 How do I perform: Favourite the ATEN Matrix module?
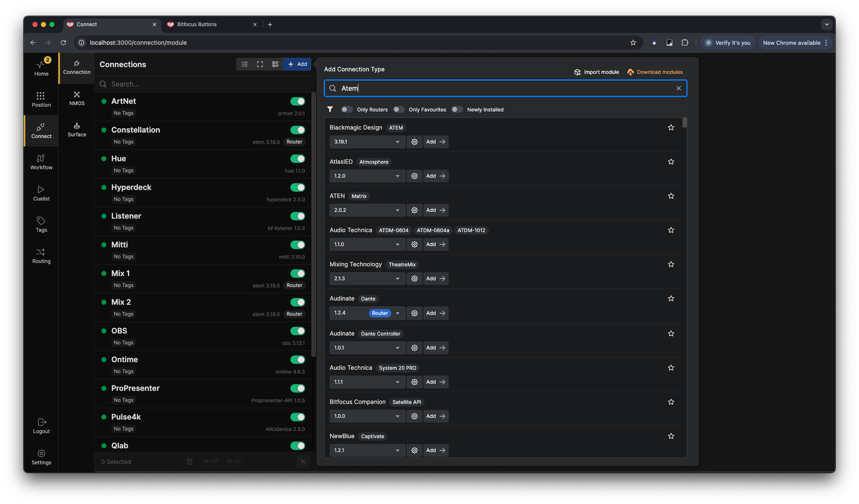[671, 196]
